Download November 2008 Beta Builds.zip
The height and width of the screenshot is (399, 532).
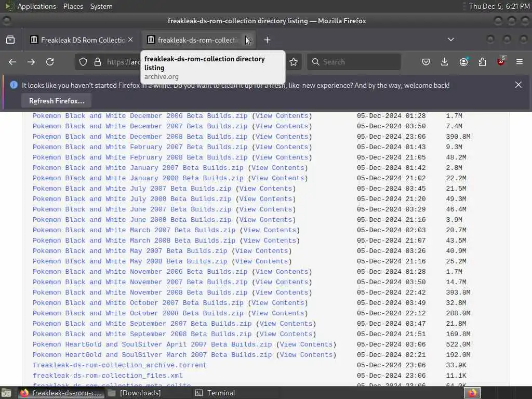[x=140, y=292]
